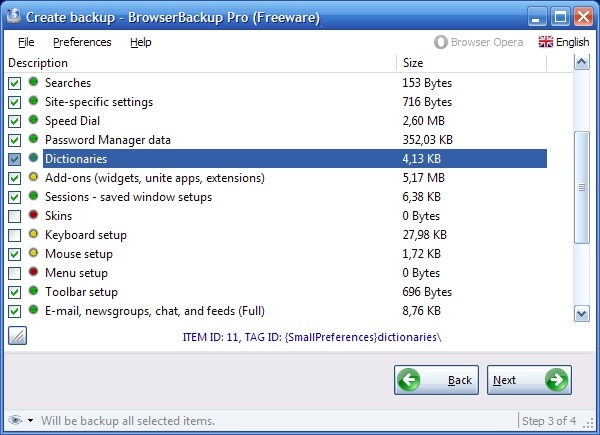
Task: Click the Opera browser logo icon
Action: (440, 42)
